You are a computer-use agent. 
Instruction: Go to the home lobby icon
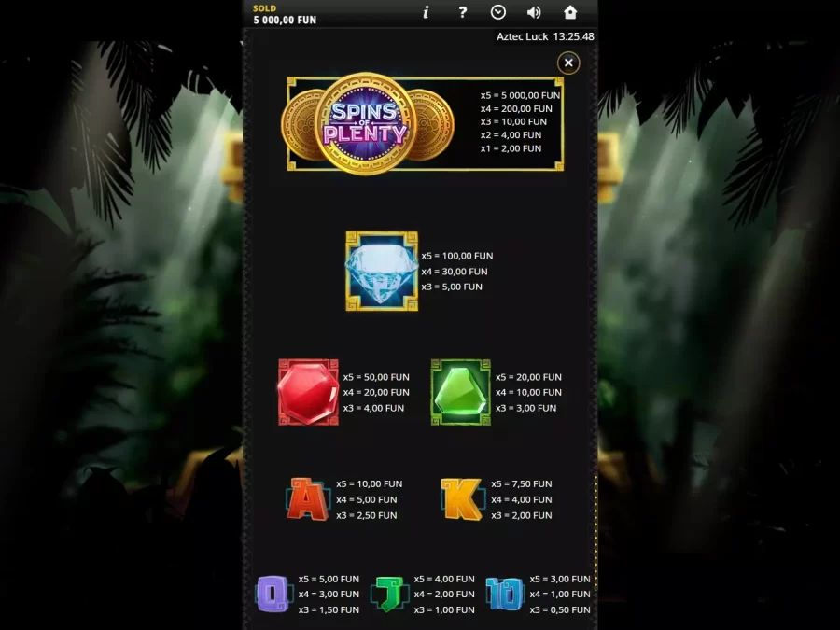pyautogui.click(x=570, y=12)
